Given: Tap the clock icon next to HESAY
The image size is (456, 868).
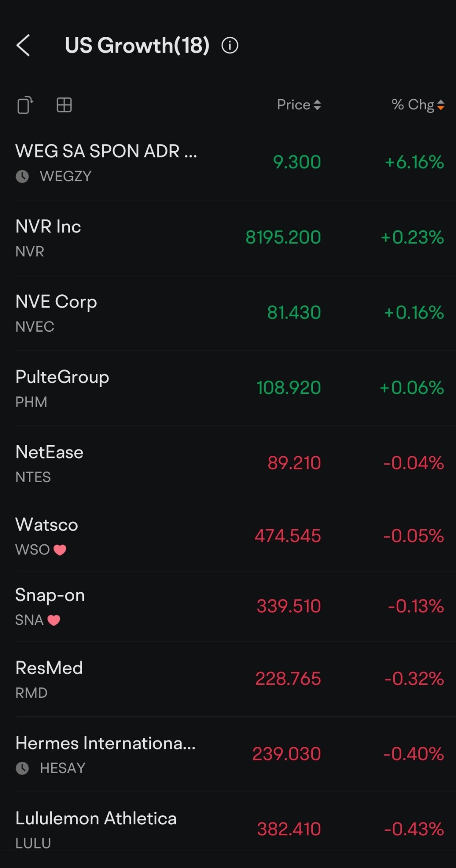Looking at the screenshot, I should 22,768.
